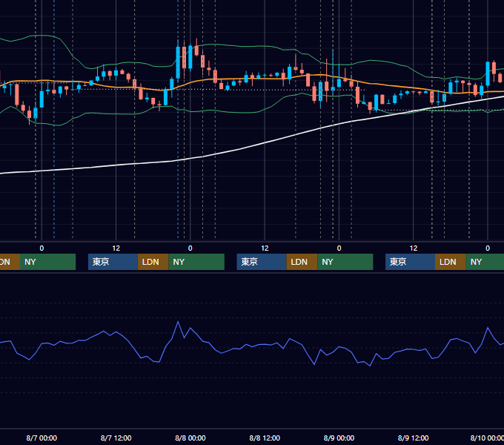Image resolution: width=504 pixels, height=445 pixels.
Task: Click hour label 0 above 8/7 00:00
Action: point(42,248)
